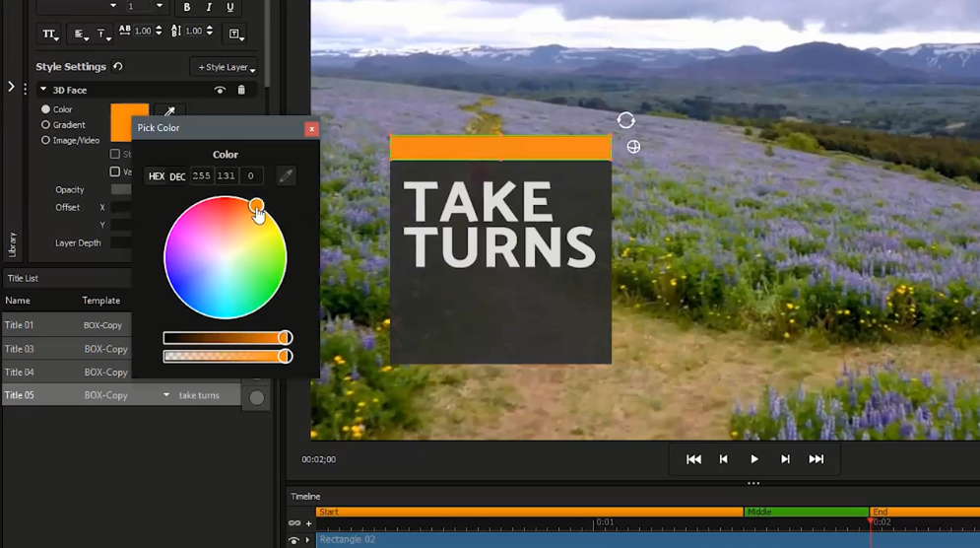Toggle bold text formatting
980x548 pixels.
point(187,7)
